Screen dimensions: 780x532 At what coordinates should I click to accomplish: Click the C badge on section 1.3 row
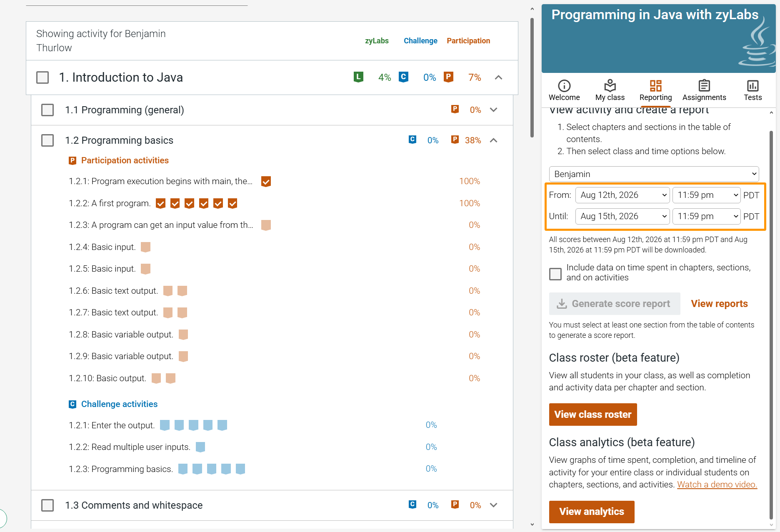point(412,505)
